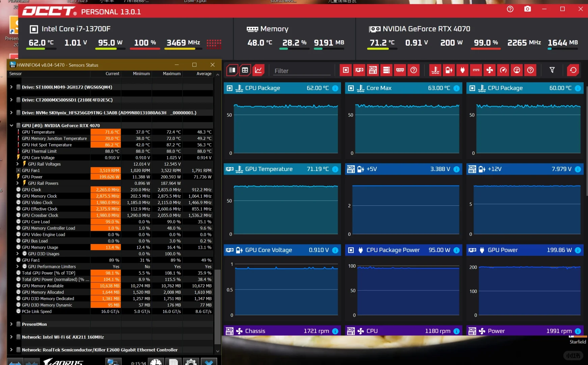The height and width of the screenshot is (365, 588).
Task: Filter sensors by graphics card icon
Action: (359, 70)
